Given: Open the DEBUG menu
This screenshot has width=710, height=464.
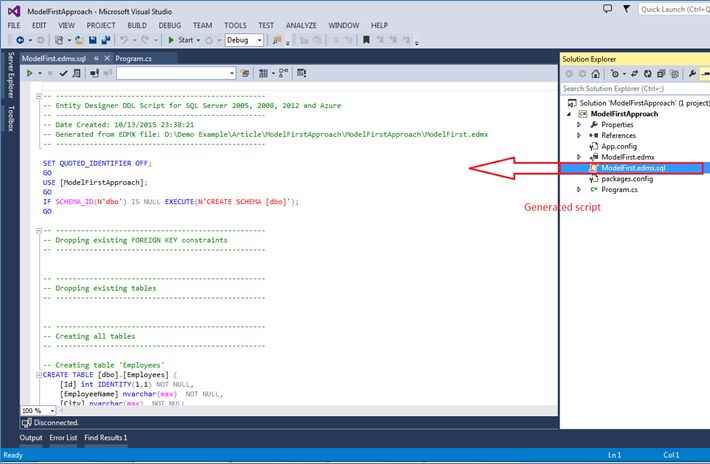Looking at the screenshot, I should click(170, 25).
